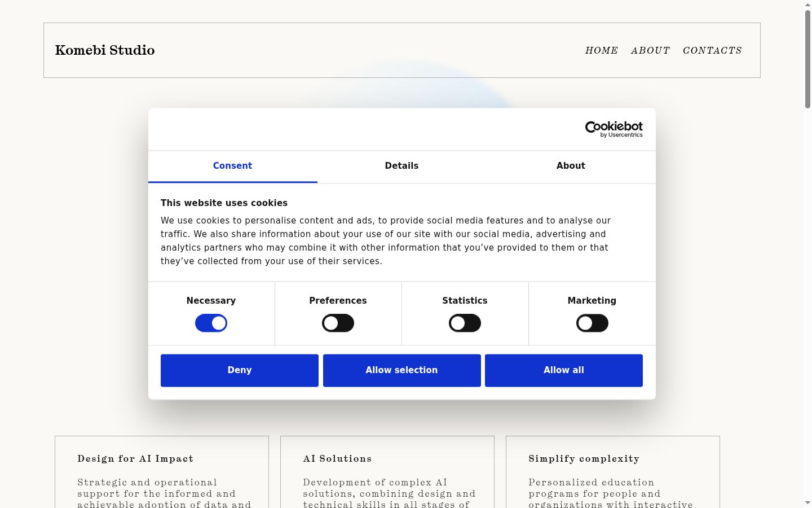Click the Allow selection button
This screenshot has height=508, width=812.
pyautogui.click(x=401, y=370)
